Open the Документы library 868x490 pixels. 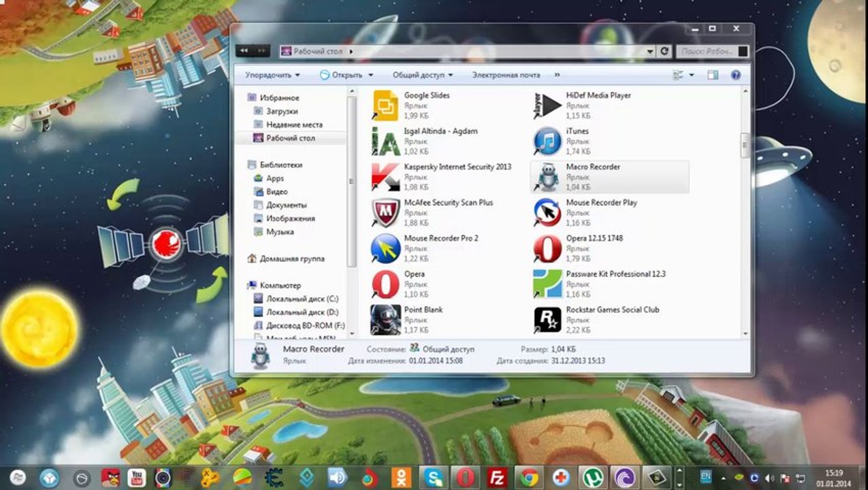pos(280,205)
